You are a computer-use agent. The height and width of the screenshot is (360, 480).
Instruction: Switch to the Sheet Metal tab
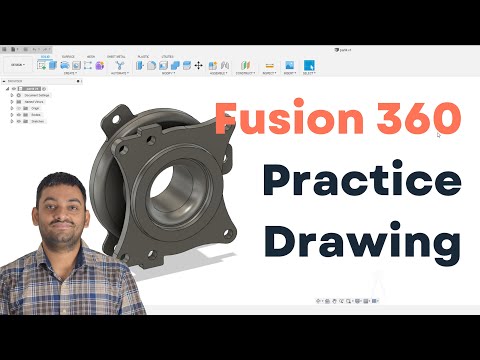pyautogui.click(x=116, y=57)
